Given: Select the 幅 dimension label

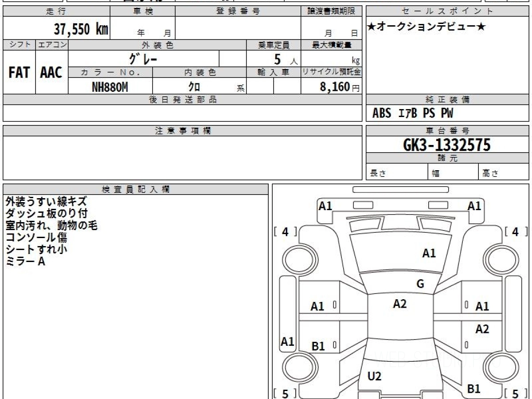Looking at the screenshot, I should (436, 174).
